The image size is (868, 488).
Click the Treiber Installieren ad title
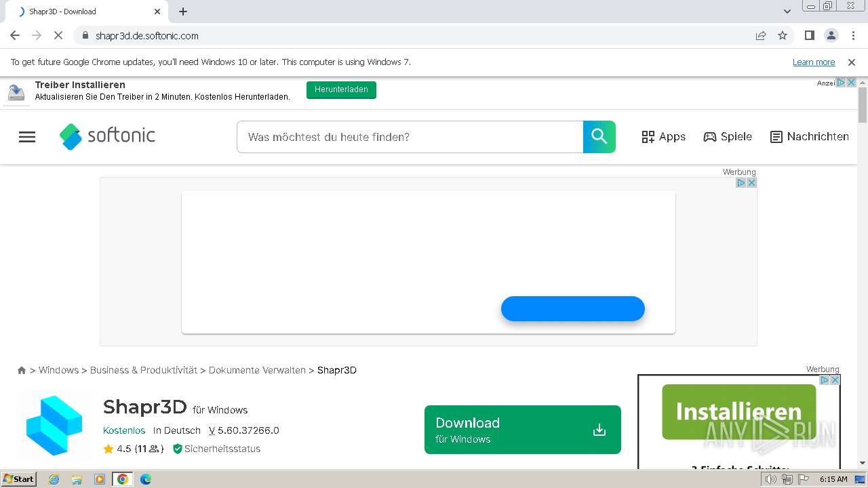tap(80, 85)
